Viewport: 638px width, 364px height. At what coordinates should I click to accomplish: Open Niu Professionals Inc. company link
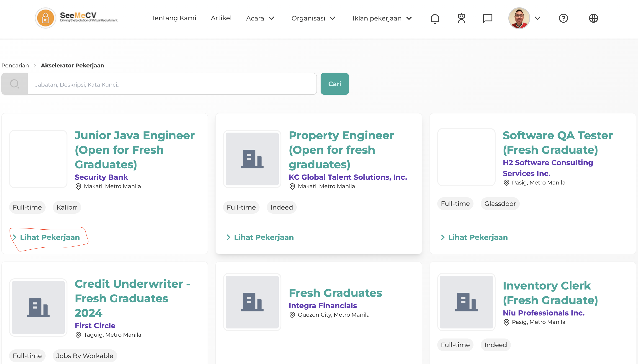click(x=543, y=313)
